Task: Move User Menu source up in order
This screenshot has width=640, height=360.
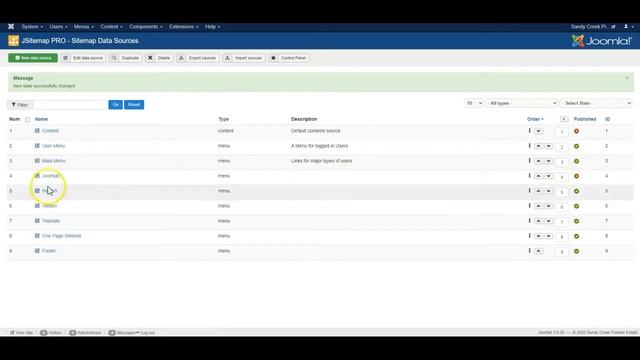Action: [x=538, y=146]
